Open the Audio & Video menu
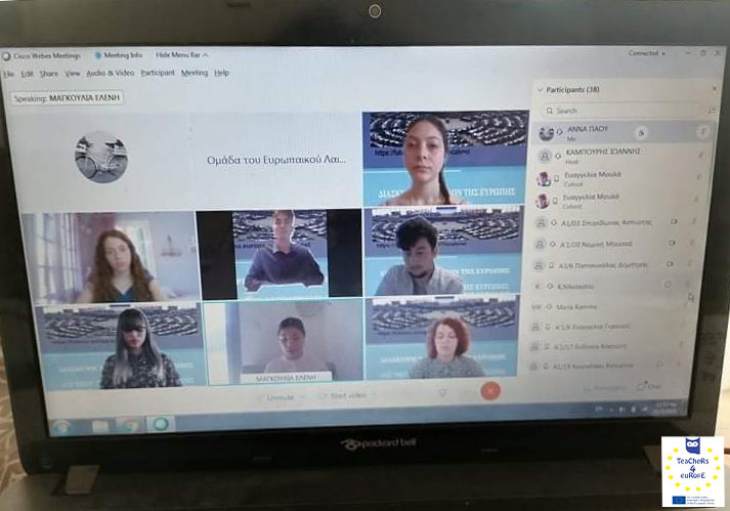Viewport: 730px width, 511px height. click(x=110, y=73)
